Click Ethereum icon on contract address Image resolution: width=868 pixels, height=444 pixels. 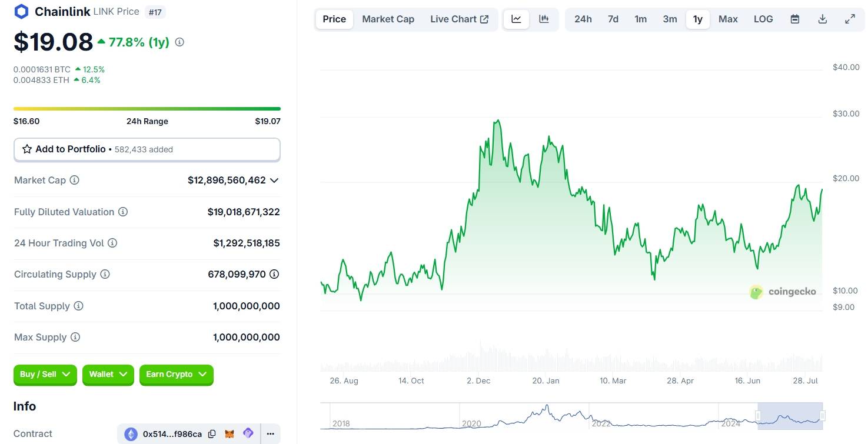[131, 434]
